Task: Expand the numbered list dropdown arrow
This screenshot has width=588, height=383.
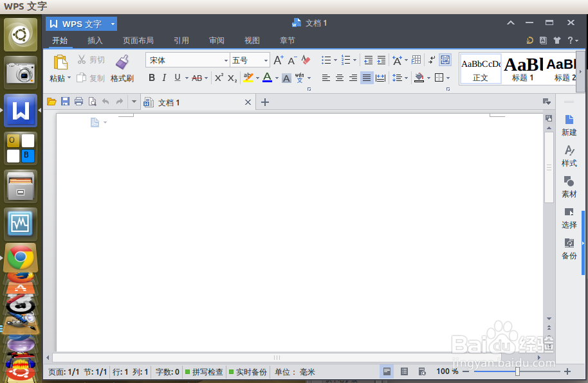Action: coord(354,60)
